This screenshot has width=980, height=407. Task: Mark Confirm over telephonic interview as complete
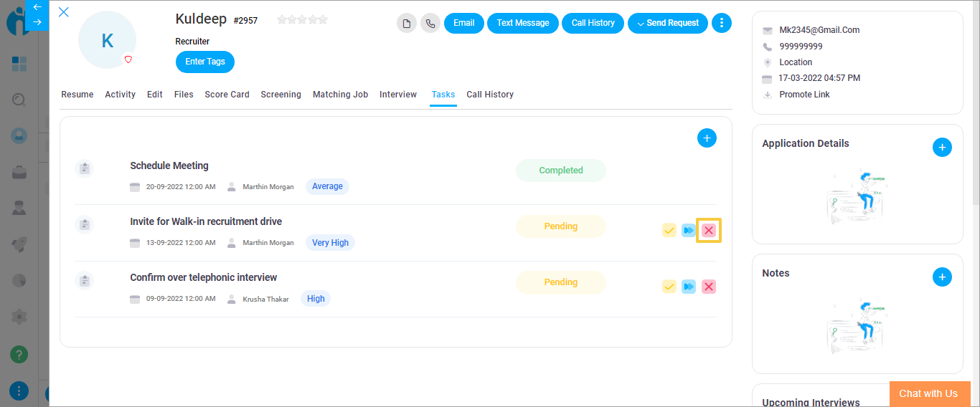point(669,287)
